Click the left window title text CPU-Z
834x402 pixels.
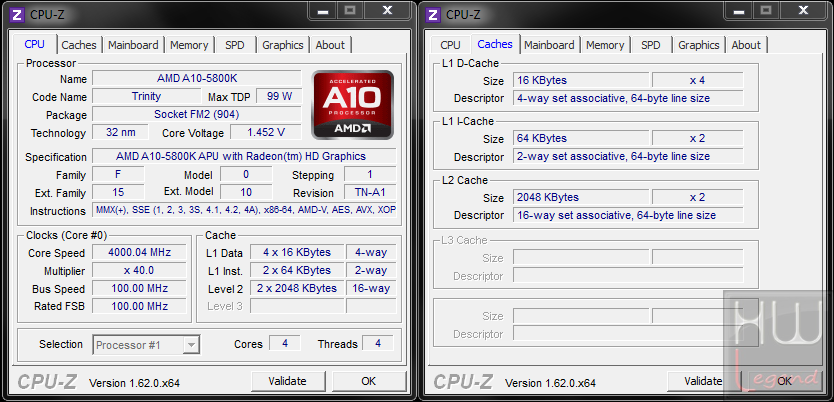coord(47,14)
